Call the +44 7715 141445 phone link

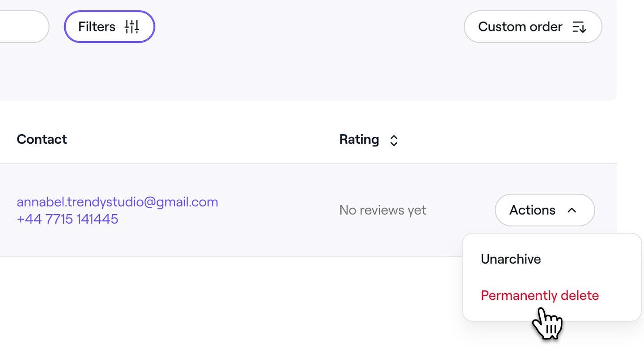click(x=68, y=219)
